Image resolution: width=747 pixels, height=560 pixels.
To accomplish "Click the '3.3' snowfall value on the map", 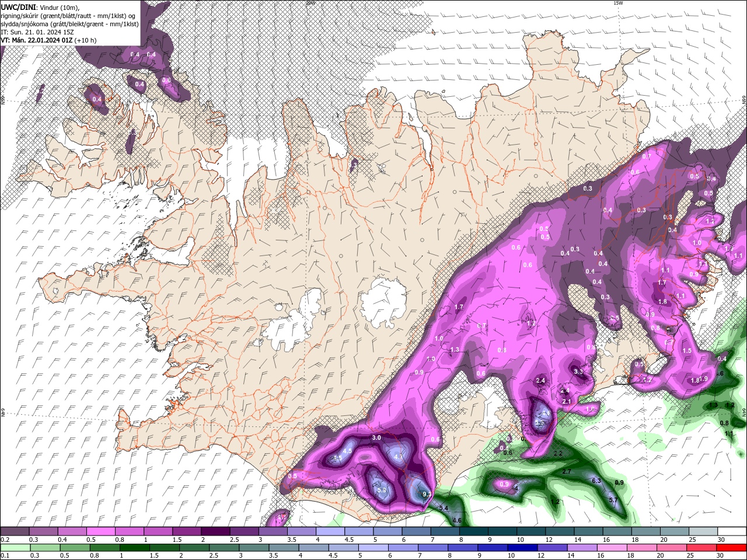I will (x=578, y=372).
